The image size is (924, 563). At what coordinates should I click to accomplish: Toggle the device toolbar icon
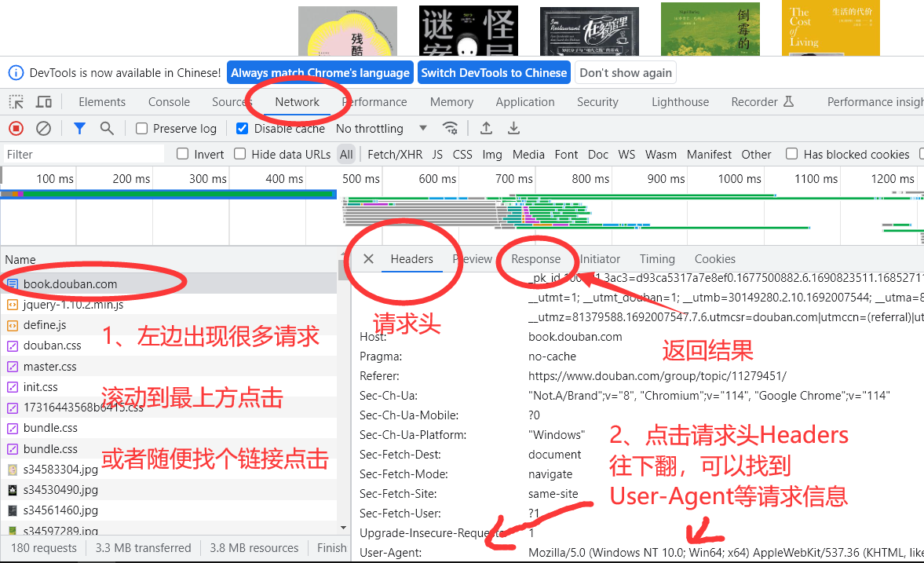44,102
